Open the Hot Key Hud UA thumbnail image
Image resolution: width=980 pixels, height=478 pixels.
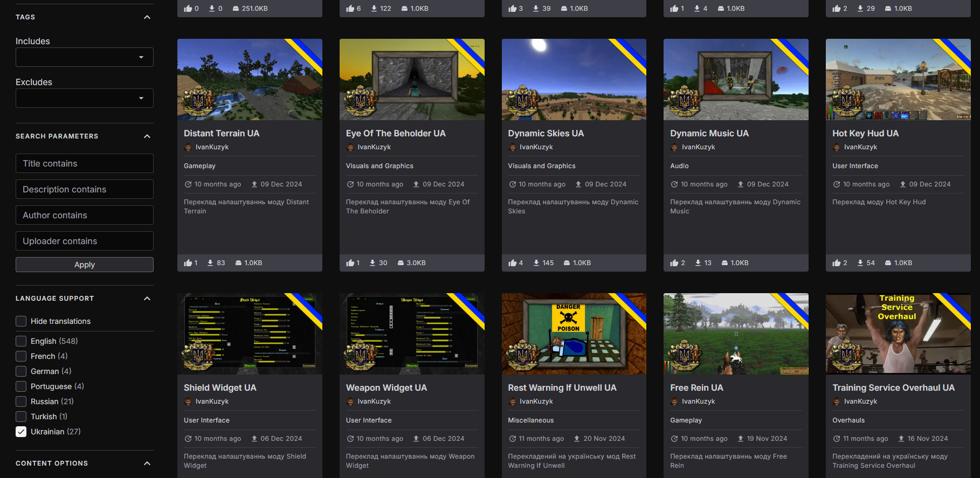tap(898, 79)
